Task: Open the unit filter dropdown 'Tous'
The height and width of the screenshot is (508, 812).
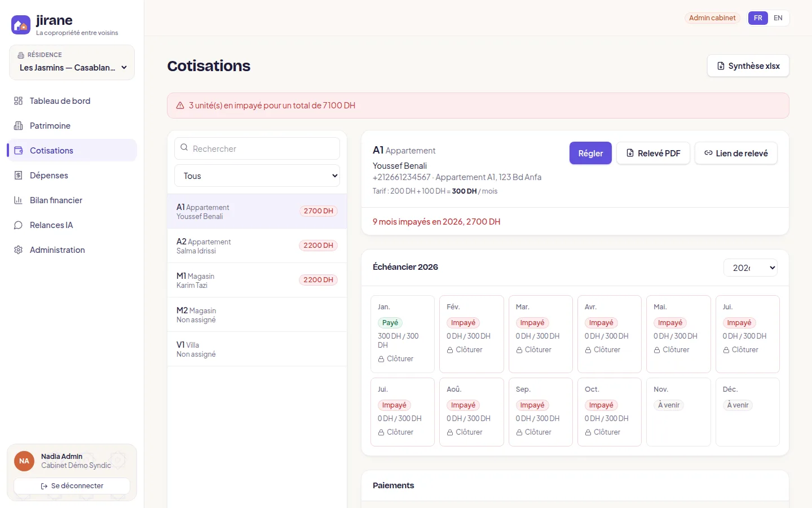Action: point(257,176)
